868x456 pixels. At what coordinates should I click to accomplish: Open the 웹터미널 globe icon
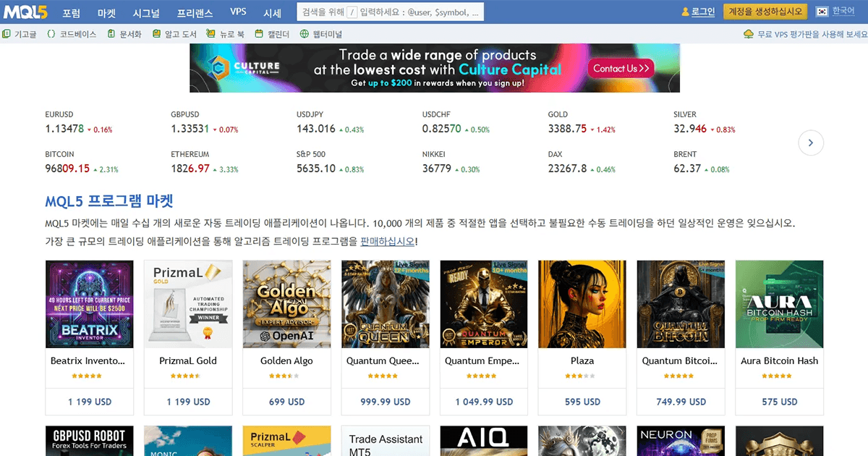pyautogui.click(x=304, y=34)
